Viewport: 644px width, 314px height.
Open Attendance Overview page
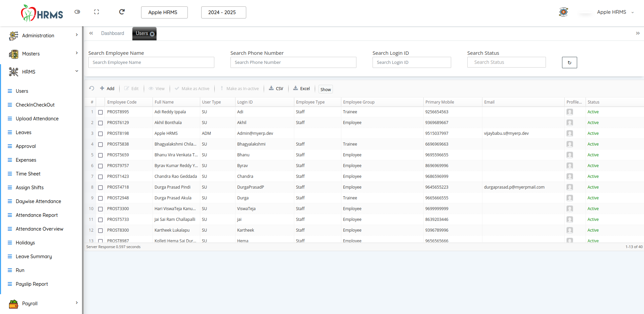(x=39, y=229)
